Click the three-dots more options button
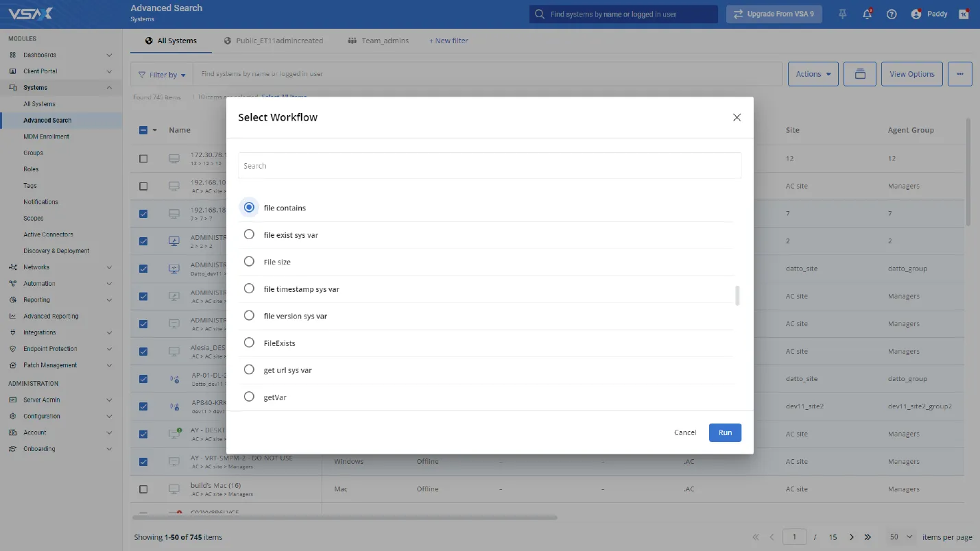 (959, 74)
